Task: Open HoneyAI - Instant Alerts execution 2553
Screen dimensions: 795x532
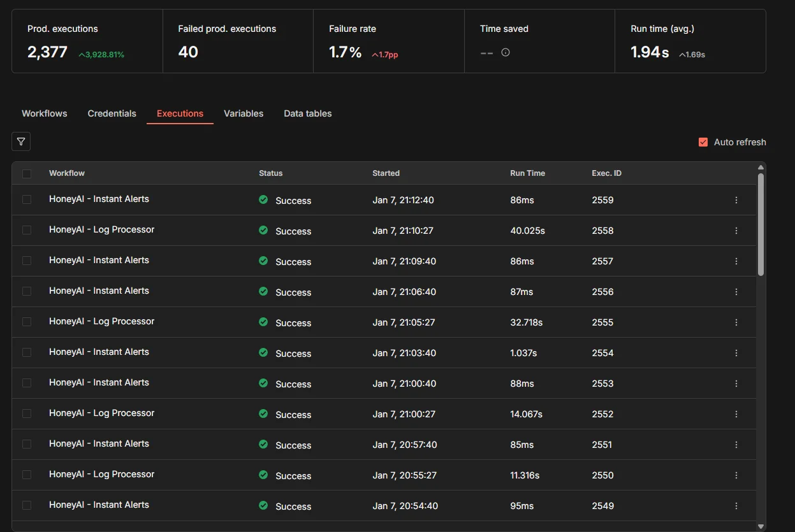Action: (x=99, y=382)
